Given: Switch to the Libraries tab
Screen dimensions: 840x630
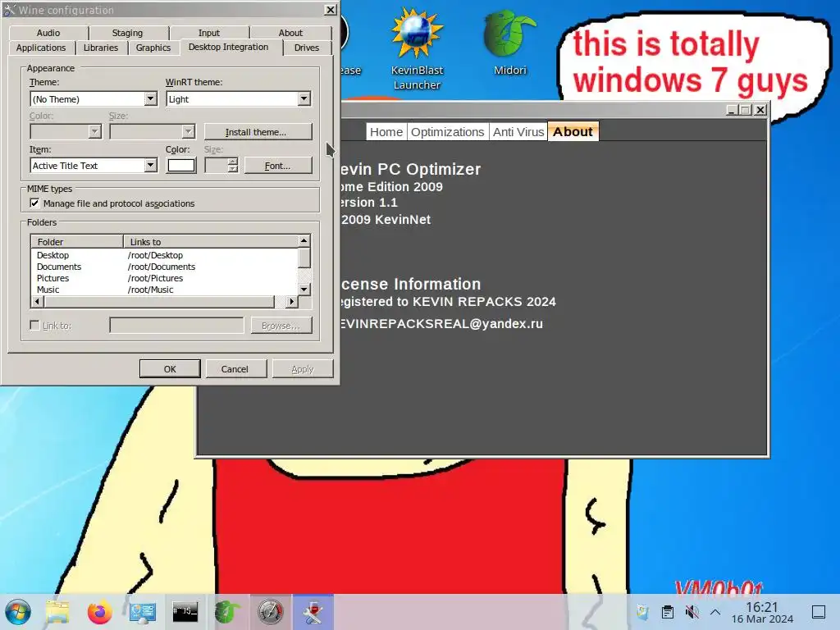Looking at the screenshot, I should tap(101, 48).
